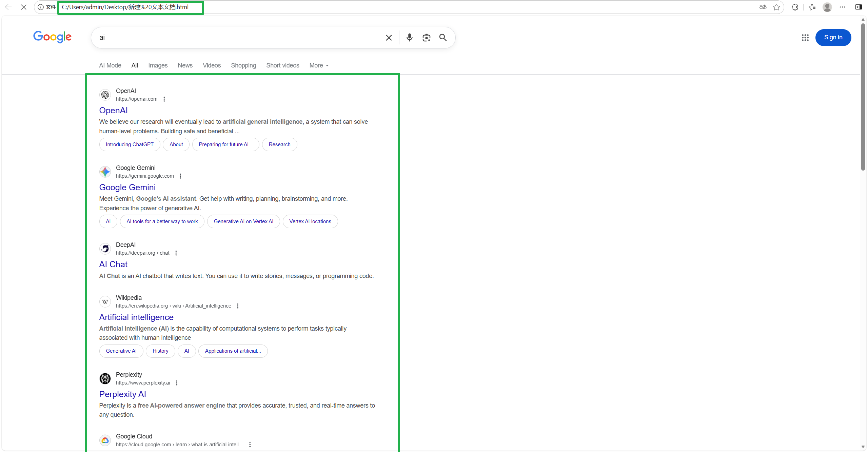Screen dimensions: 868x452
Task: Click the magnifying glass search button
Action: [443, 37]
